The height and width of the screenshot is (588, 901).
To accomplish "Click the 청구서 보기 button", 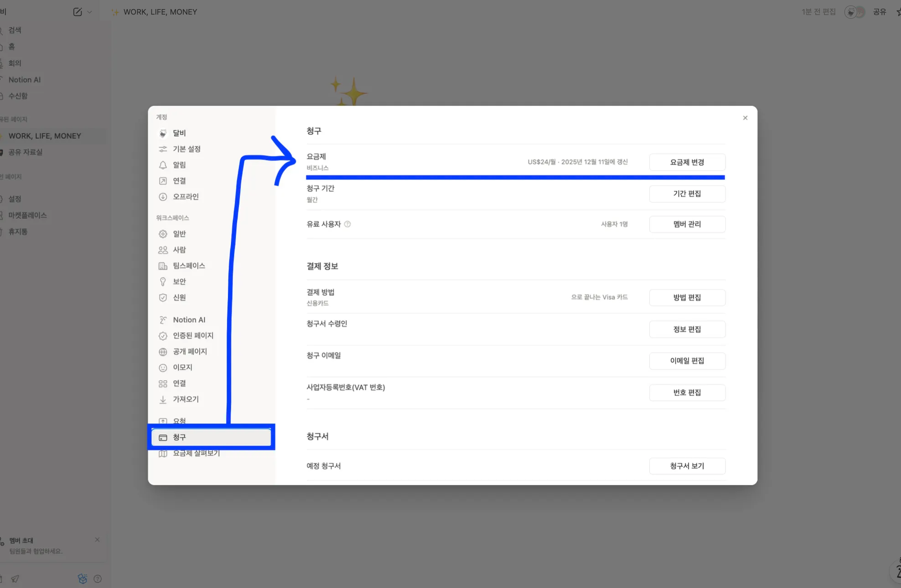I will pyautogui.click(x=687, y=466).
